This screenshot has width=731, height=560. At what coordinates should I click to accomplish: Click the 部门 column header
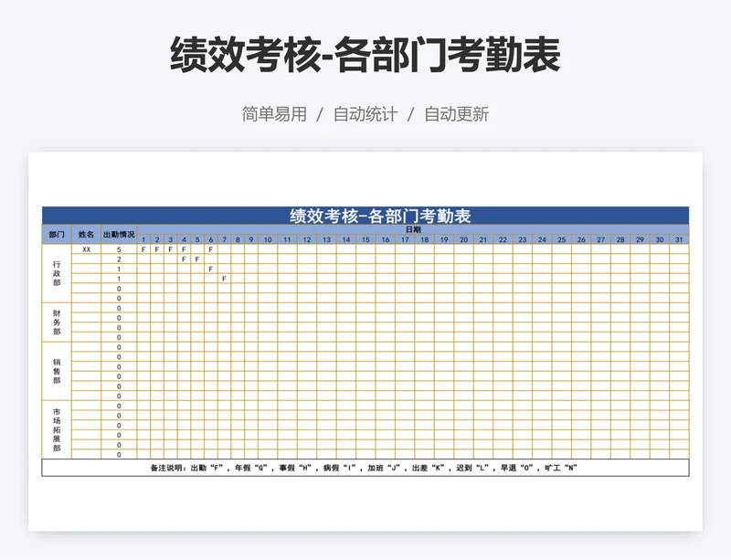point(57,235)
